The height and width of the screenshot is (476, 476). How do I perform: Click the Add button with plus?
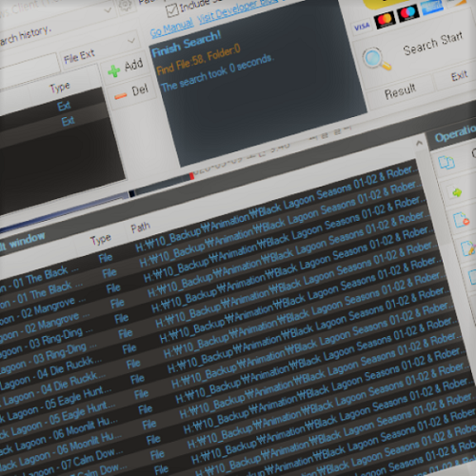point(125,68)
